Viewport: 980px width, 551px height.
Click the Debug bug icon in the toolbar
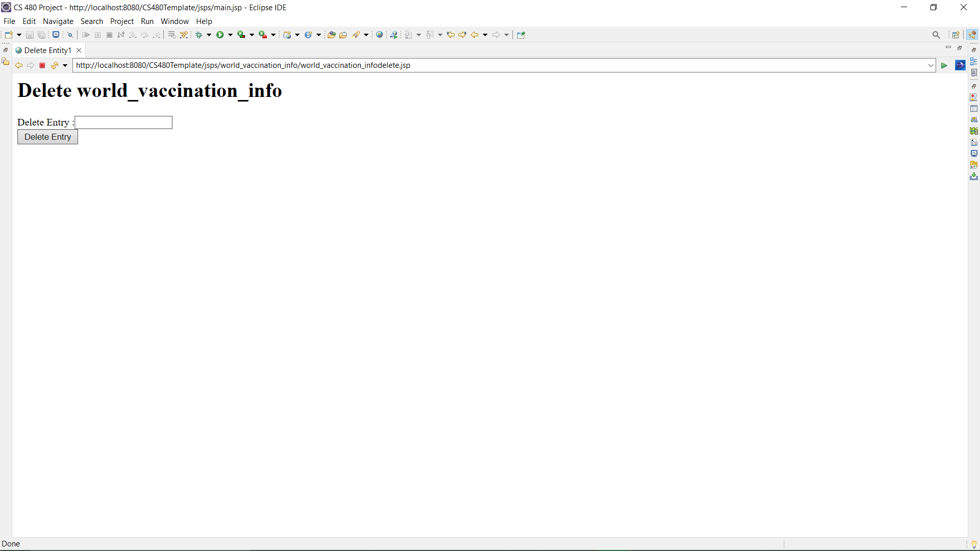tap(199, 35)
